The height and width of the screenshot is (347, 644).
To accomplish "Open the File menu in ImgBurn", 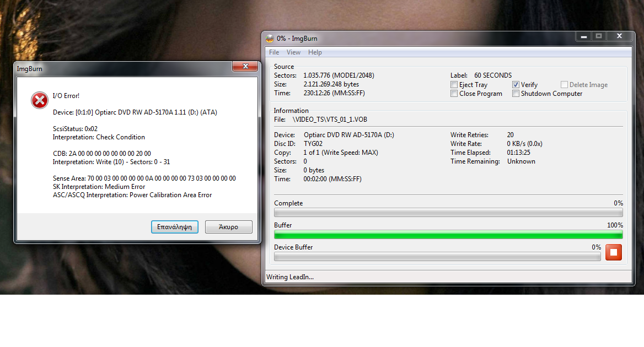I will [274, 52].
